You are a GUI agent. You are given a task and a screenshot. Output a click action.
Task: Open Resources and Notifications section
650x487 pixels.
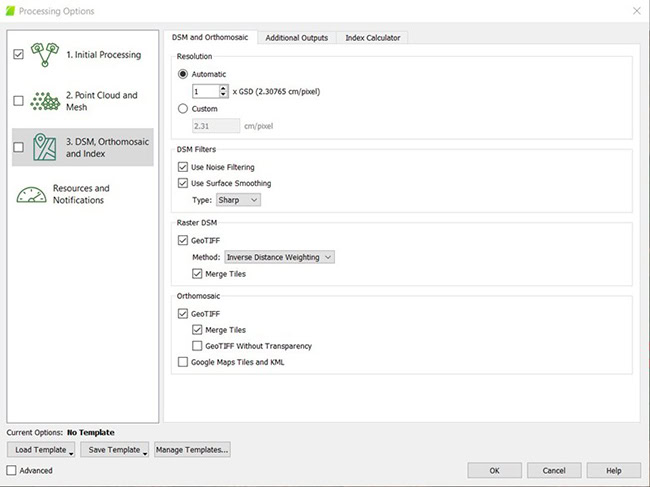(x=83, y=194)
